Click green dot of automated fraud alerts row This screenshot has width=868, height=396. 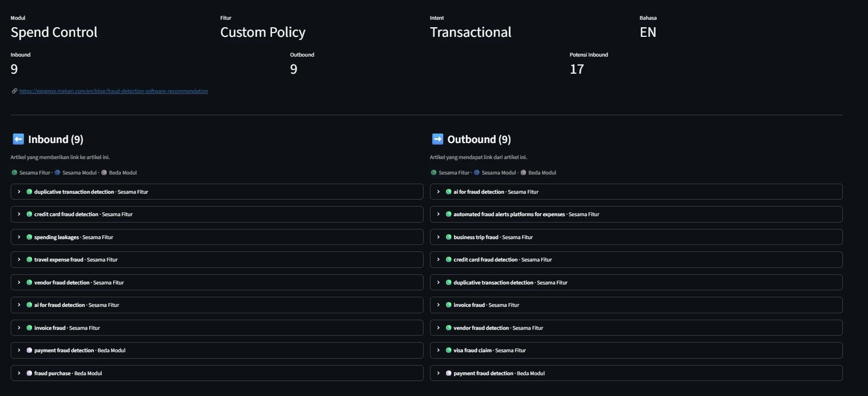point(449,214)
